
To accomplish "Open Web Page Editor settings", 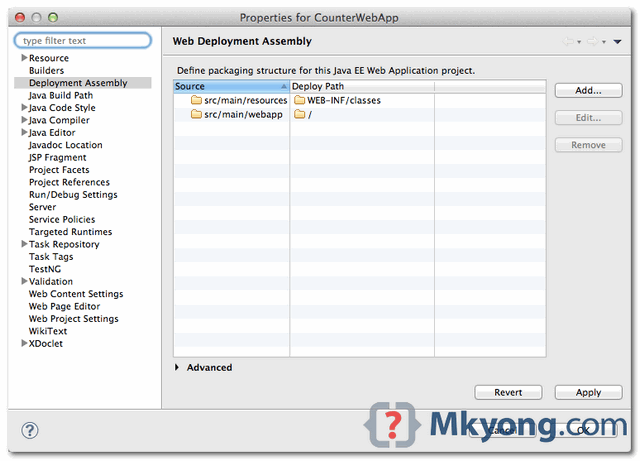I will (64, 306).
